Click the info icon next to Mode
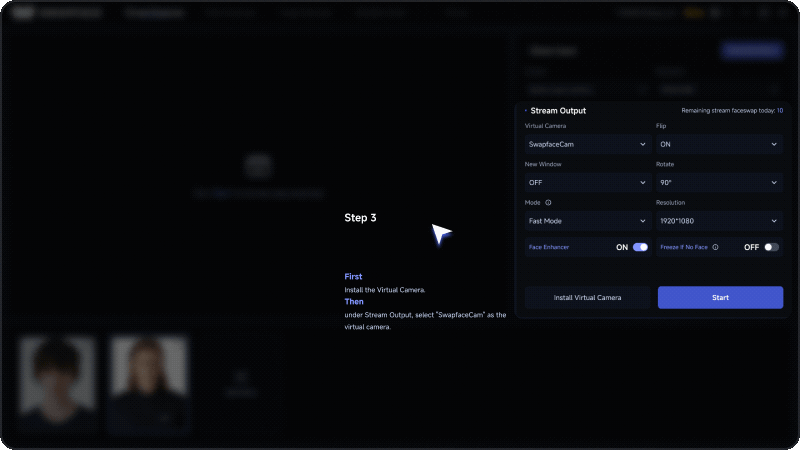The height and width of the screenshot is (450, 800). pyautogui.click(x=548, y=203)
